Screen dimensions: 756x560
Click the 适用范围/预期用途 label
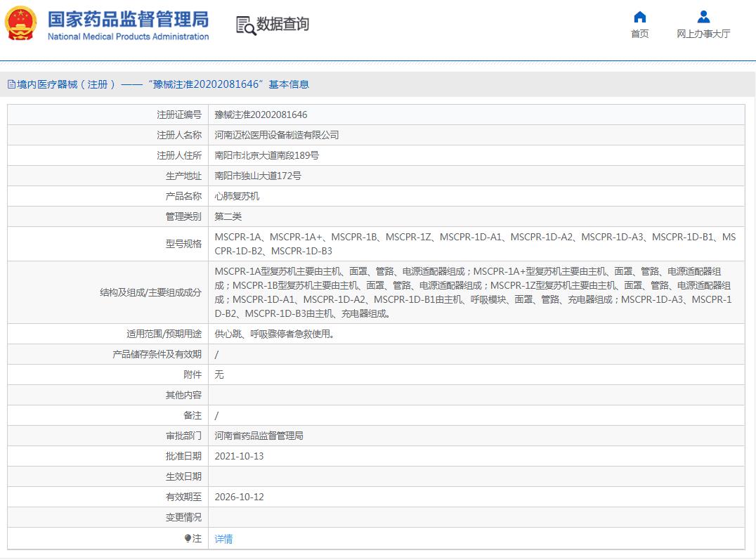[x=164, y=334]
